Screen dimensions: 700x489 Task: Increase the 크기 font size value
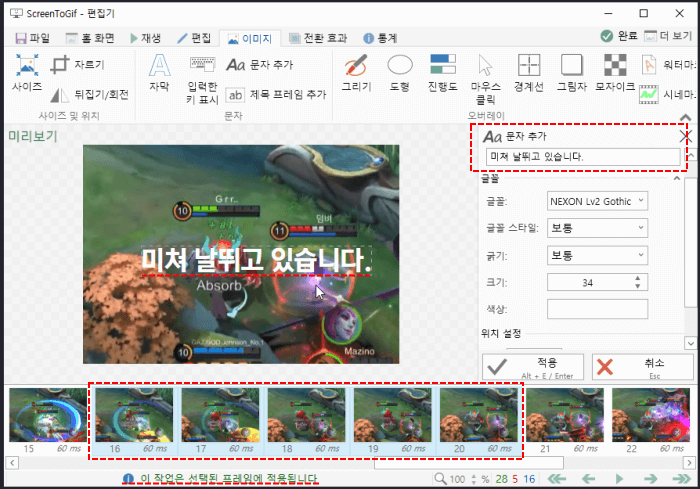[638, 278]
